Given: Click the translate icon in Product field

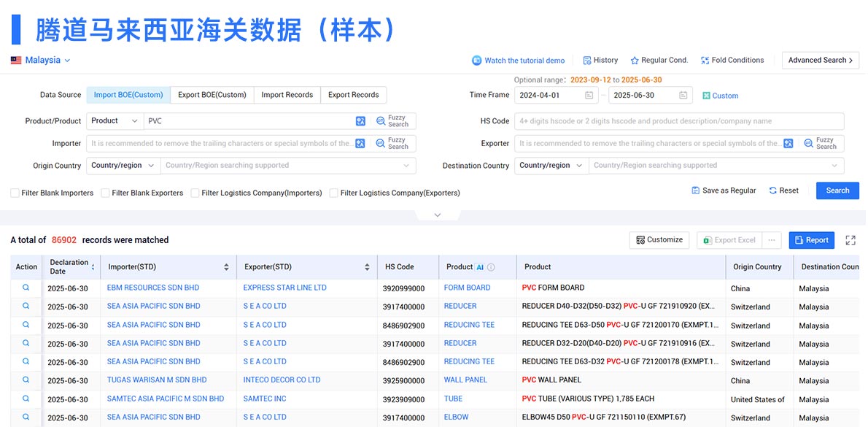Looking at the screenshot, I should [x=360, y=120].
